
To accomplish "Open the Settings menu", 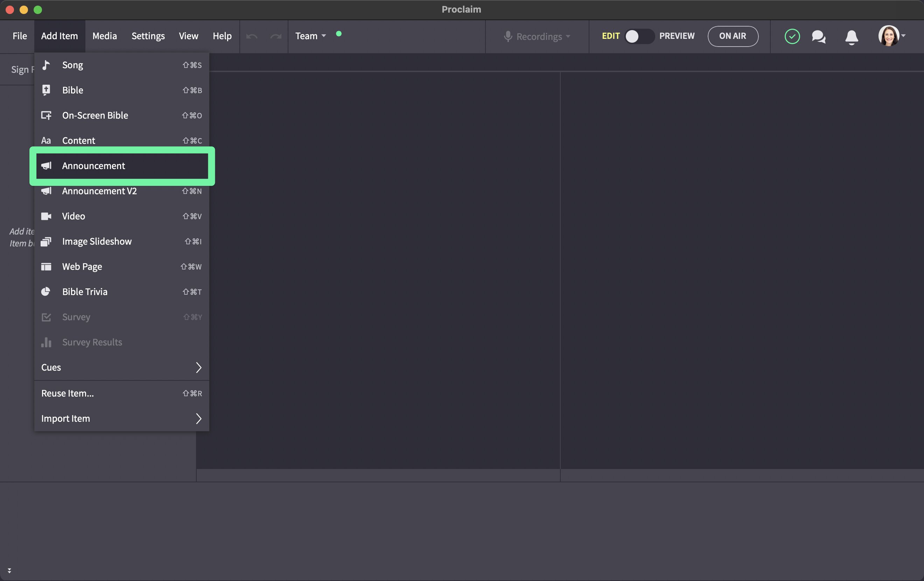I will (148, 36).
